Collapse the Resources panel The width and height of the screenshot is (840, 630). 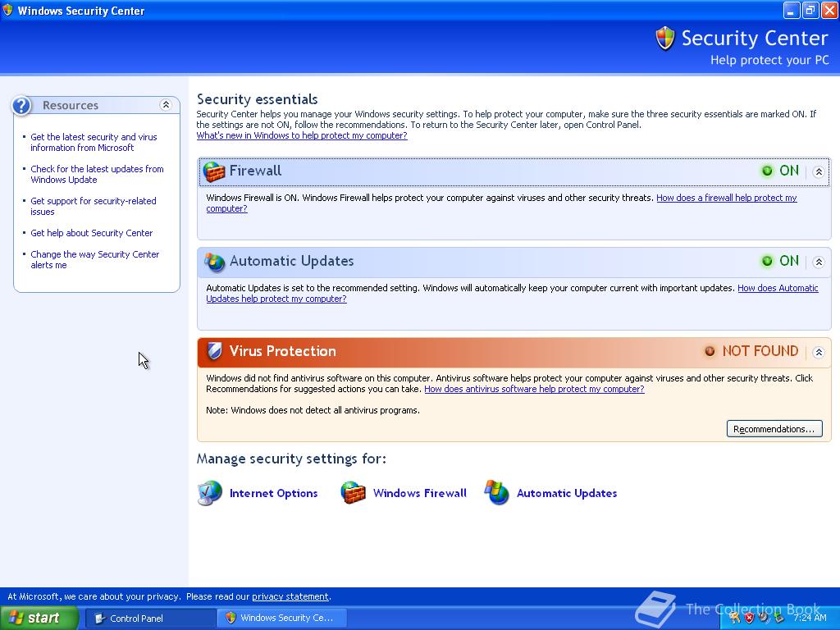166,105
